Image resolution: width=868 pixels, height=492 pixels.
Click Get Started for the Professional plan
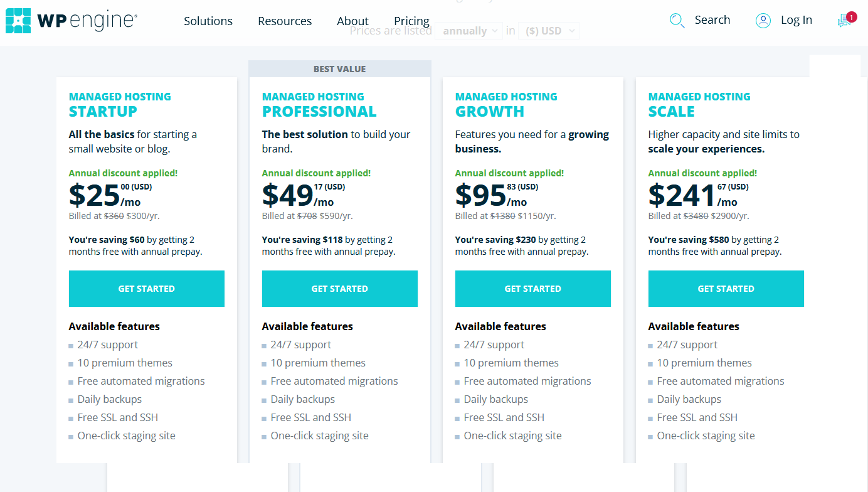(339, 288)
